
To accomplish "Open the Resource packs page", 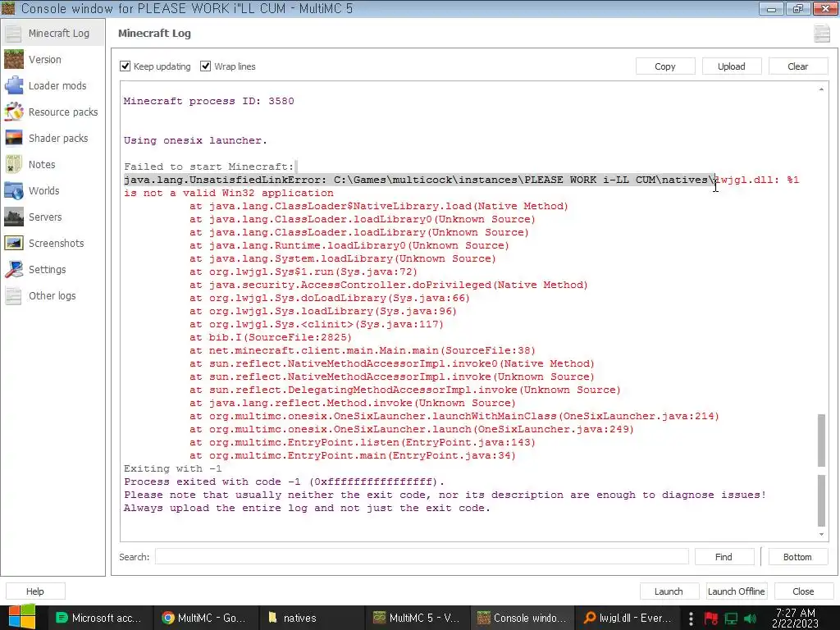I will click(x=52, y=112).
